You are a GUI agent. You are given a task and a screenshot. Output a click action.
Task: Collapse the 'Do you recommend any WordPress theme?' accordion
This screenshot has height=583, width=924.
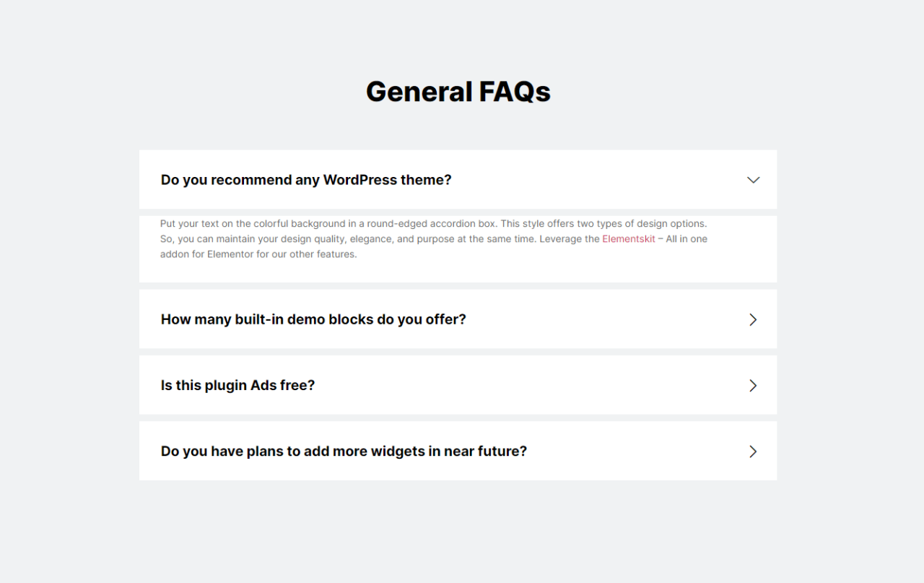tap(306, 180)
